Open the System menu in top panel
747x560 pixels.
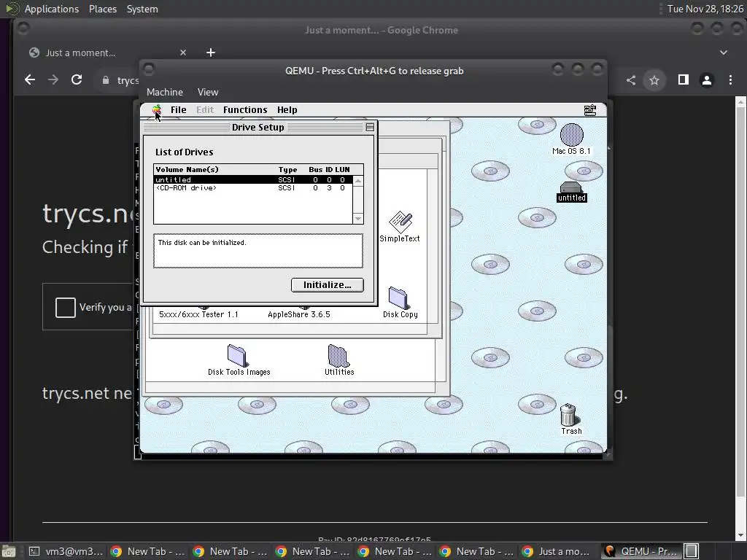click(142, 9)
